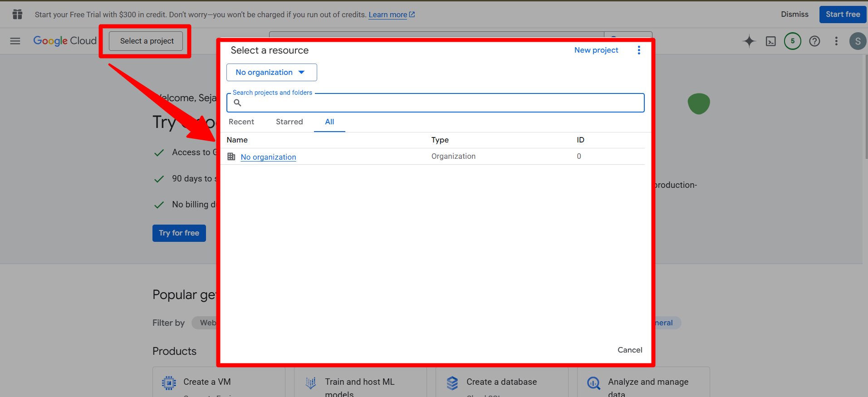Click the New project button

click(596, 50)
